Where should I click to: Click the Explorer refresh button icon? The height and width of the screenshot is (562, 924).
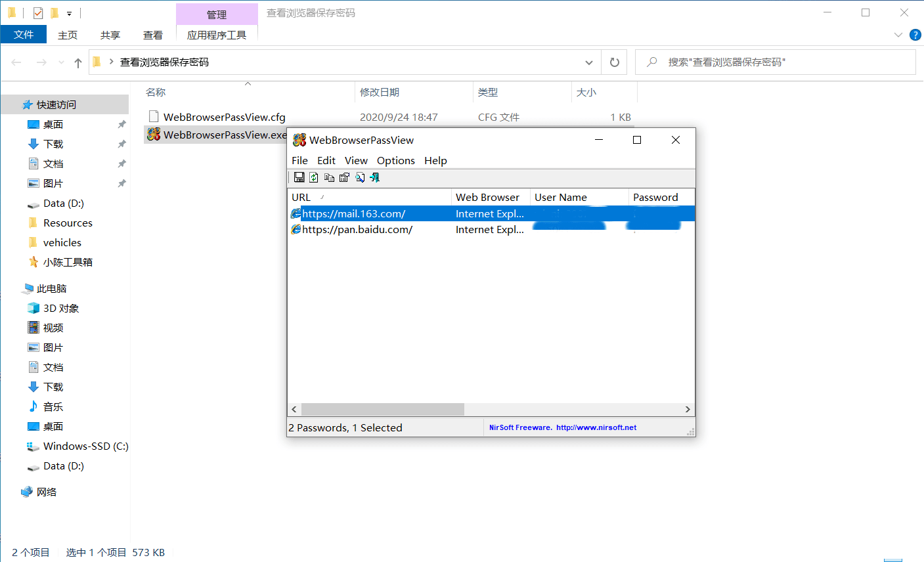click(x=615, y=62)
